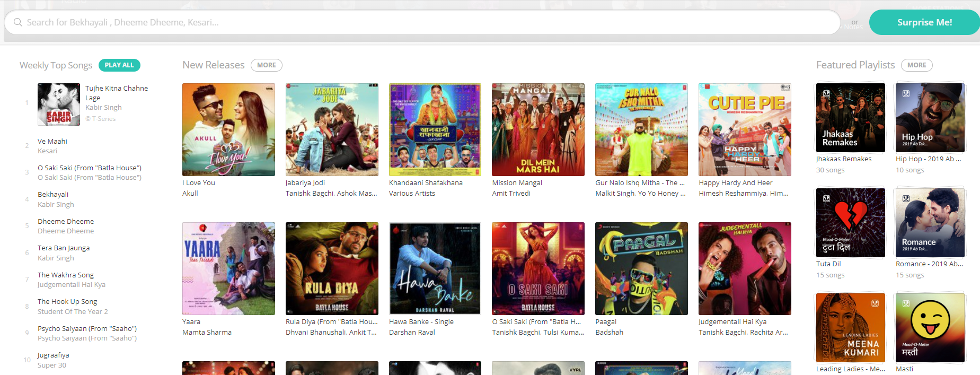Open Kesari album link
980x375 pixels.
pyautogui.click(x=47, y=151)
